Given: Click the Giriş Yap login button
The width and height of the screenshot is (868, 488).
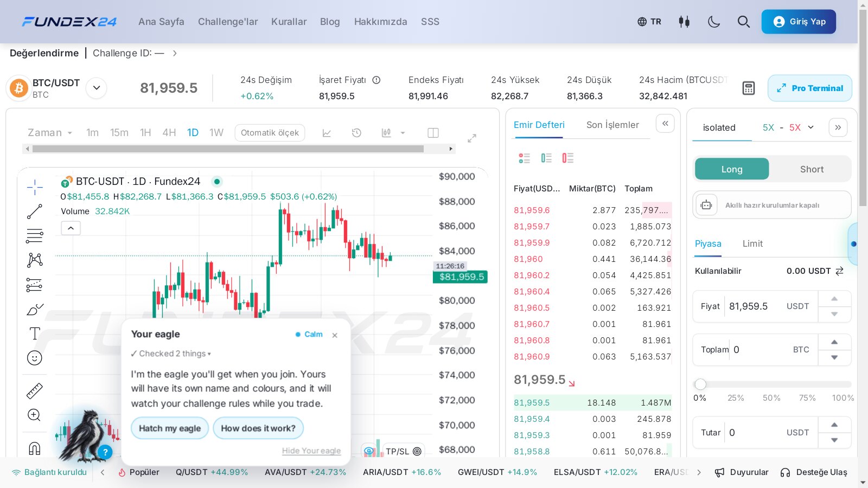Looking at the screenshot, I should 799,22.
